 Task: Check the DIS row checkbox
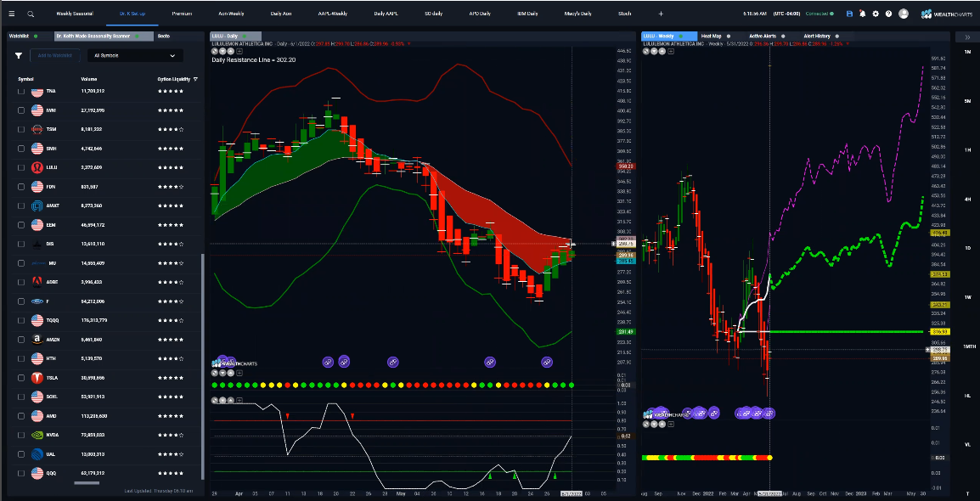pos(20,244)
